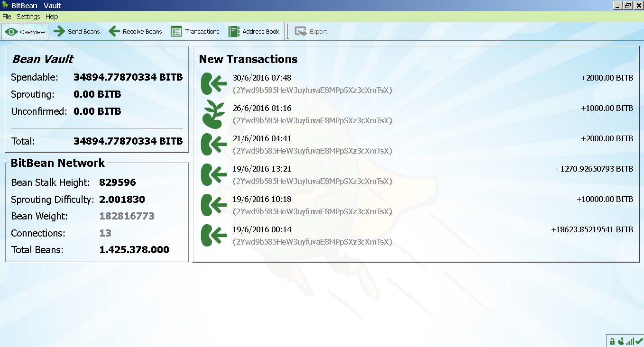Click the +10000.00 BITB amount
Image resolution: width=644 pixels, height=347 pixels.
point(605,199)
